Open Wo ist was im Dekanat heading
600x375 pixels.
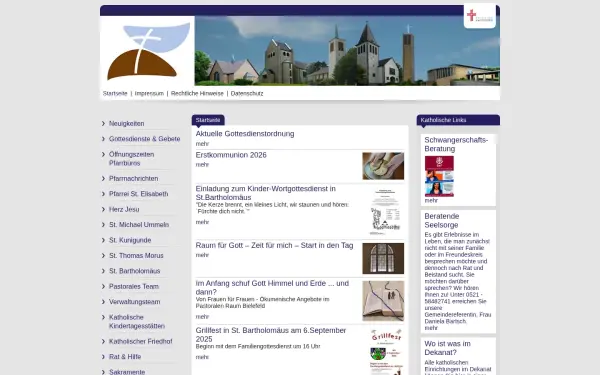(447, 348)
